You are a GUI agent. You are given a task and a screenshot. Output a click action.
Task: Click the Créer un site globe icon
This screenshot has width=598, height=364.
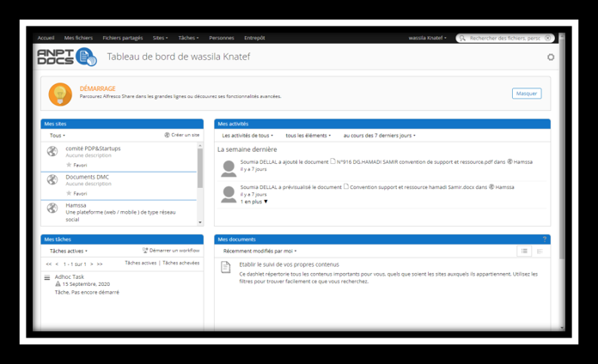tap(167, 135)
